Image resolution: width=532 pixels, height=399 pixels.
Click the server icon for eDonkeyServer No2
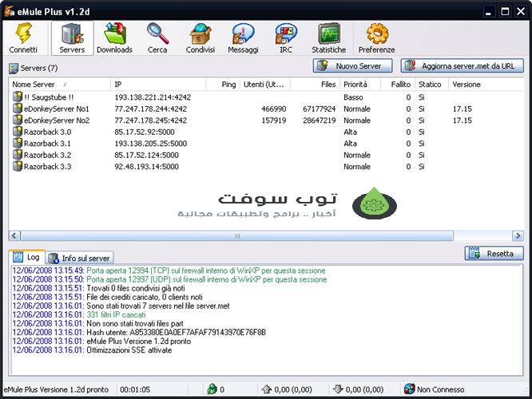pyautogui.click(x=18, y=120)
